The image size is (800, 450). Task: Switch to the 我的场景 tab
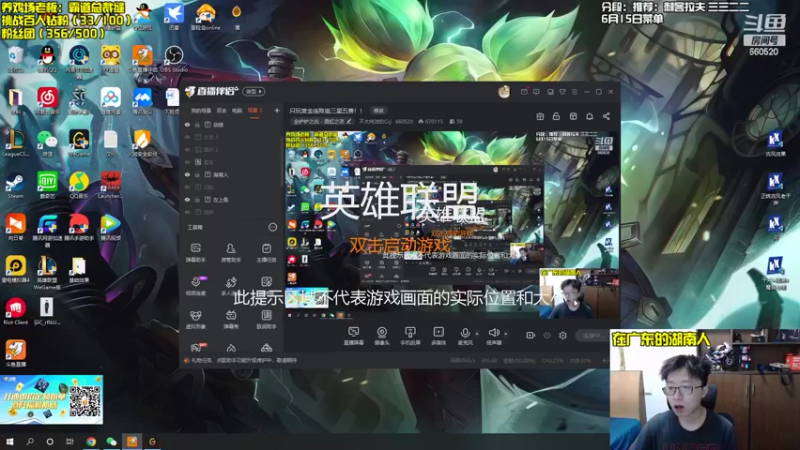201,110
